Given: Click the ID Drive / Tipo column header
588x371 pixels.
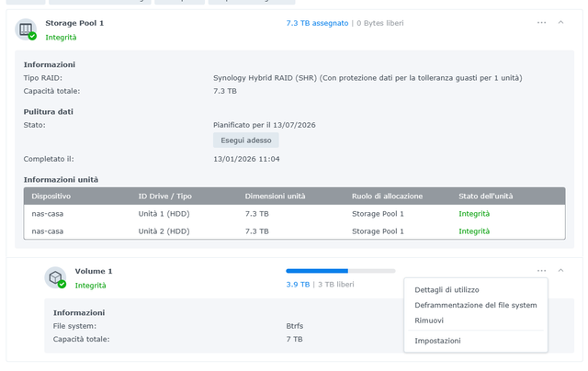Looking at the screenshot, I should click(165, 196).
